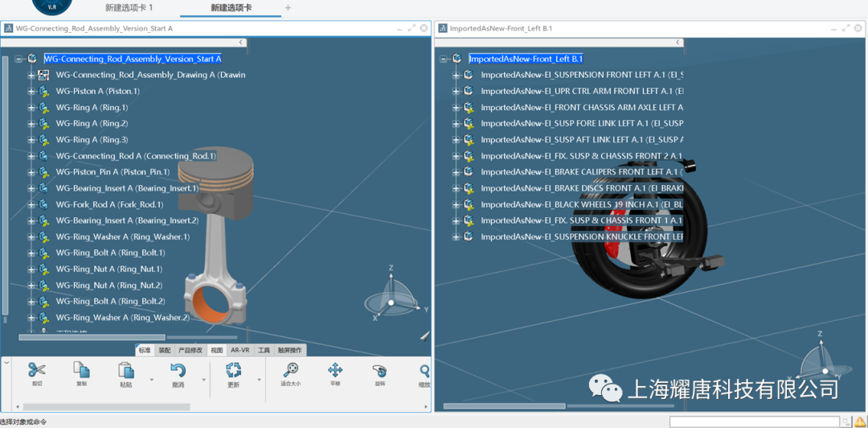Viewport: 868px width, 428px height.
Task: Click the root product icon of ImportedAsNew-Front_Left B.1 tree
Action: tap(457, 59)
